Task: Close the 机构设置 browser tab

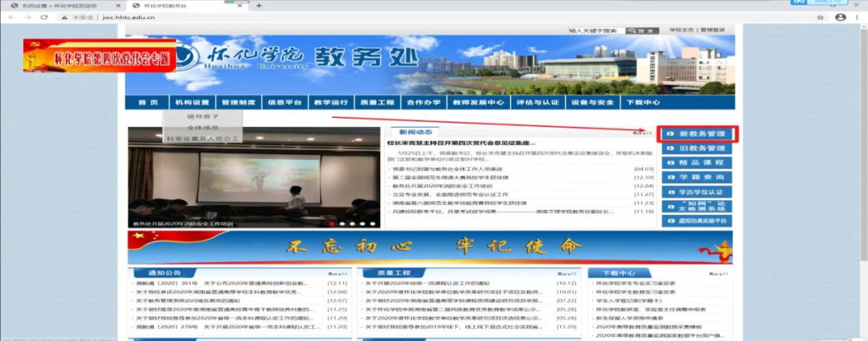Action: (x=118, y=6)
